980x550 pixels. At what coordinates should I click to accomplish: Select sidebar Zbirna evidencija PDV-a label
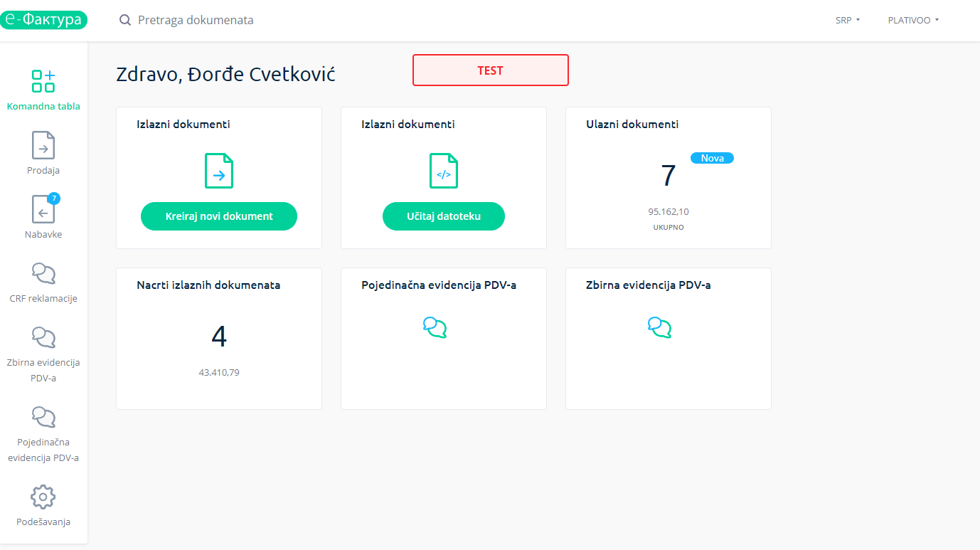click(x=43, y=370)
